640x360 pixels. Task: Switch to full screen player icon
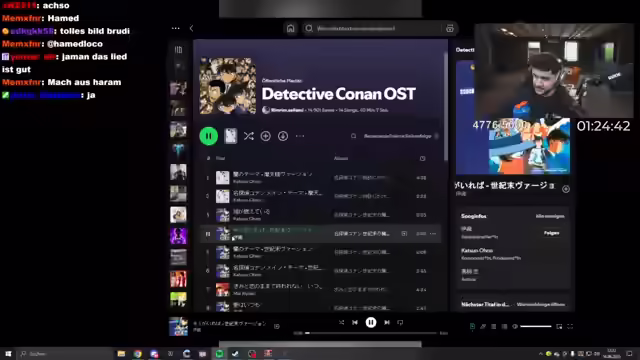tap(570, 326)
